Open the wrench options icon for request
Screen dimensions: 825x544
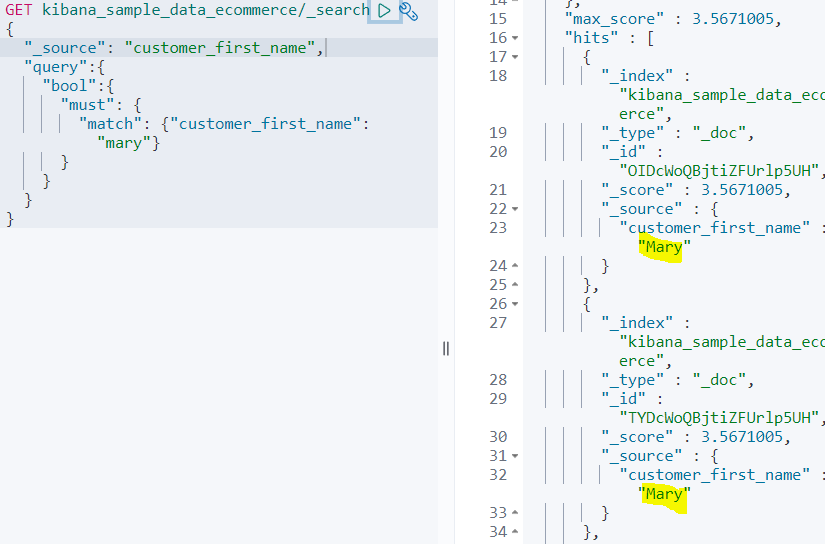tap(408, 11)
